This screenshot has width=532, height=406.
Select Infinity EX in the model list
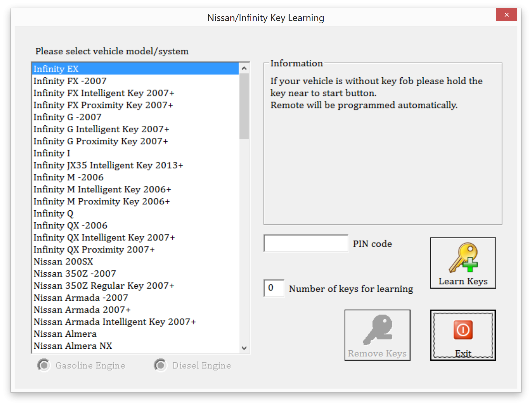[x=135, y=69]
